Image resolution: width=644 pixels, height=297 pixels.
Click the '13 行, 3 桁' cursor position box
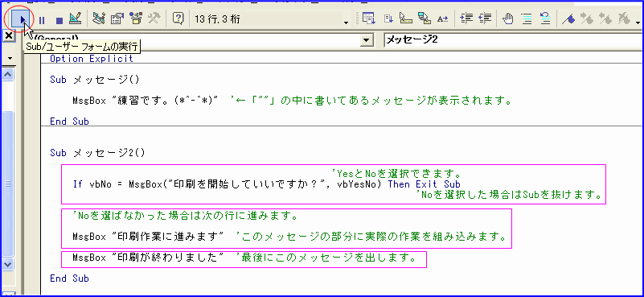[266, 19]
